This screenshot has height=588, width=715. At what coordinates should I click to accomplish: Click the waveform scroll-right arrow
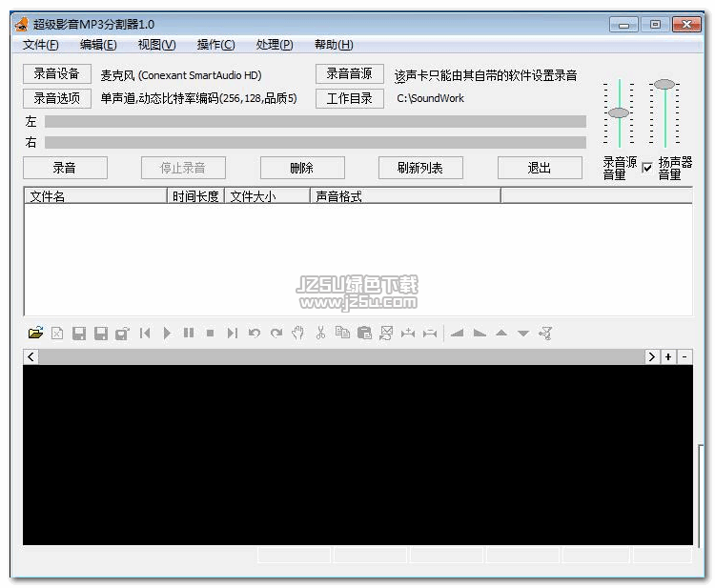click(652, 356)
